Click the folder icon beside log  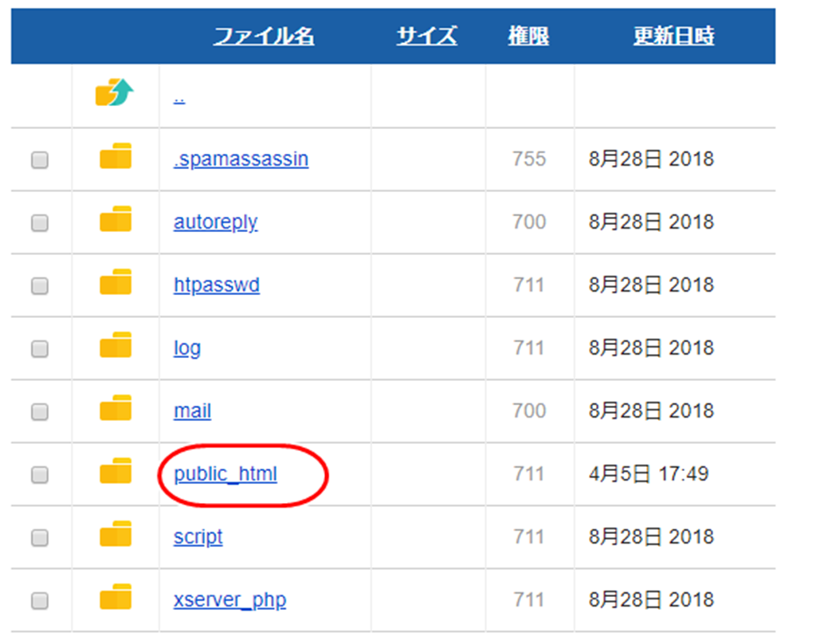[x=114, y=348]
